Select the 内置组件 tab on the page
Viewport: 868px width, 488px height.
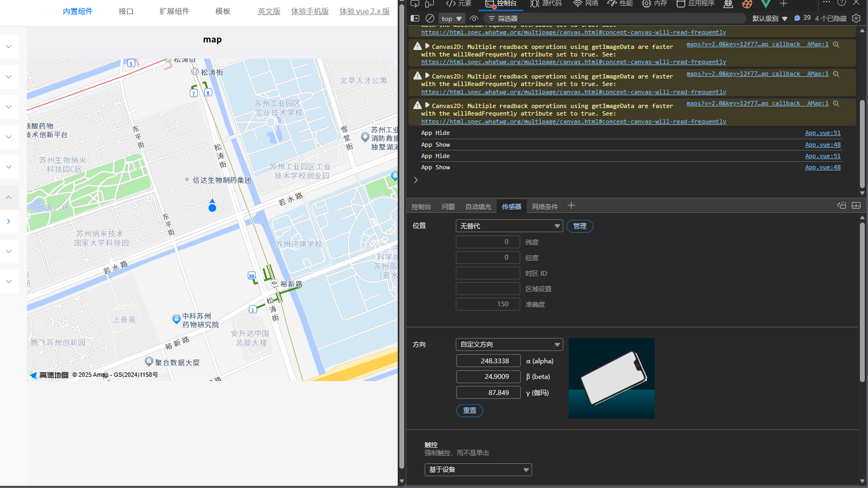(x=78, y=11)
